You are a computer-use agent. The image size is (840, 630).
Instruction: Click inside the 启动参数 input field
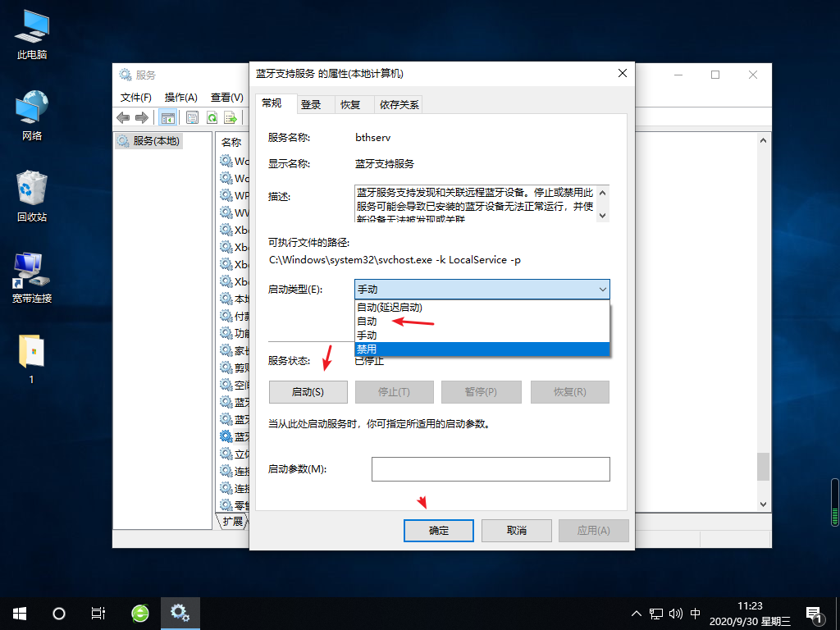pyautogui.click(x=491, y=468)
